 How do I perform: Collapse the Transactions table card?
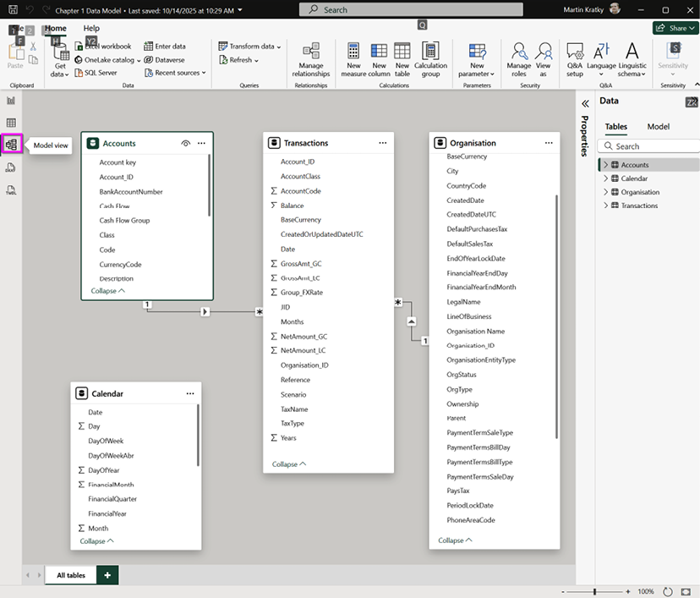click(x=289, y=464)
